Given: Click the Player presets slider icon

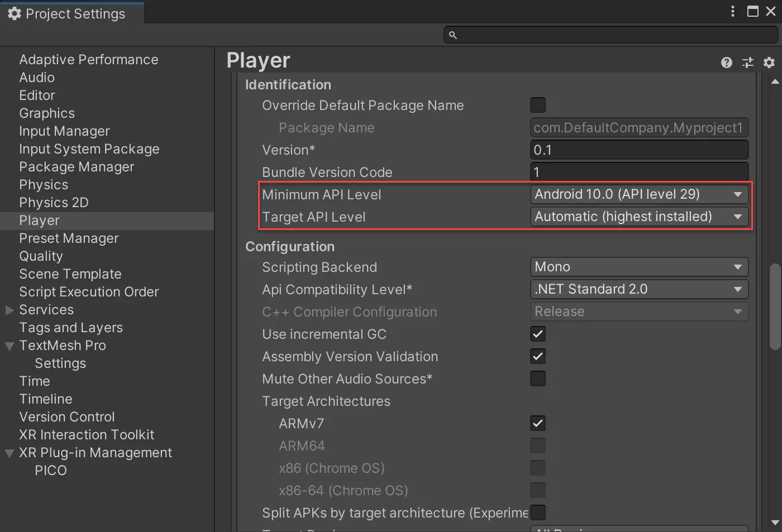Looking at the screenshot, I should 748,63.
